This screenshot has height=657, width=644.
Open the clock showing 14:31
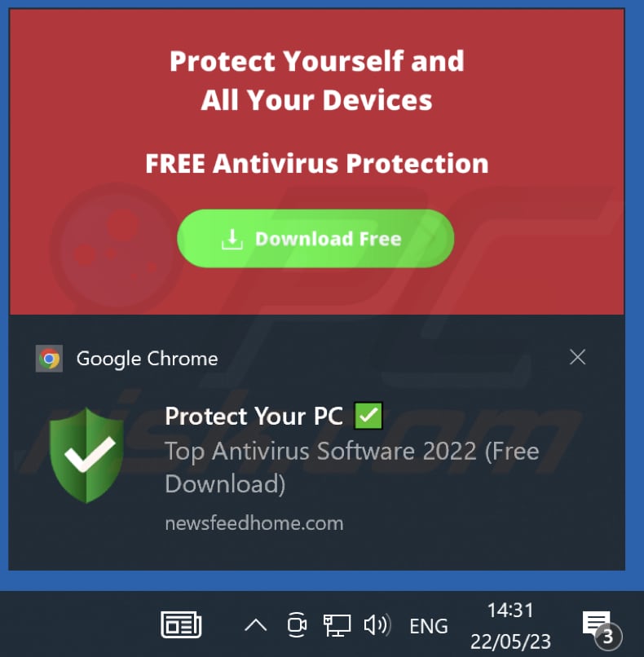pos(510,625)
